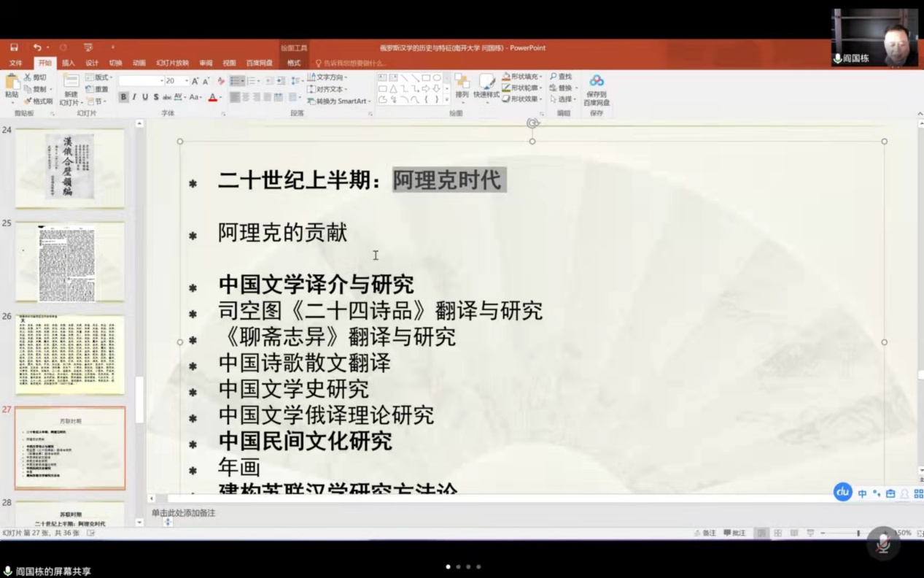Toggle text Shadow (S) formatting
The image size is (924, 578).
pos(156,97)
